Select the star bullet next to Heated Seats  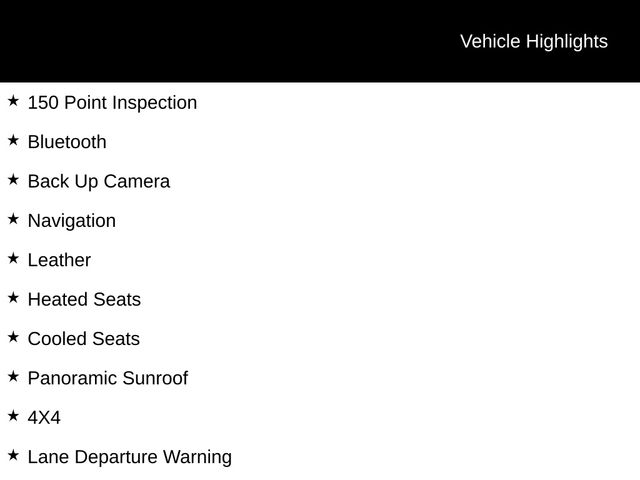[x=13, y=298]
